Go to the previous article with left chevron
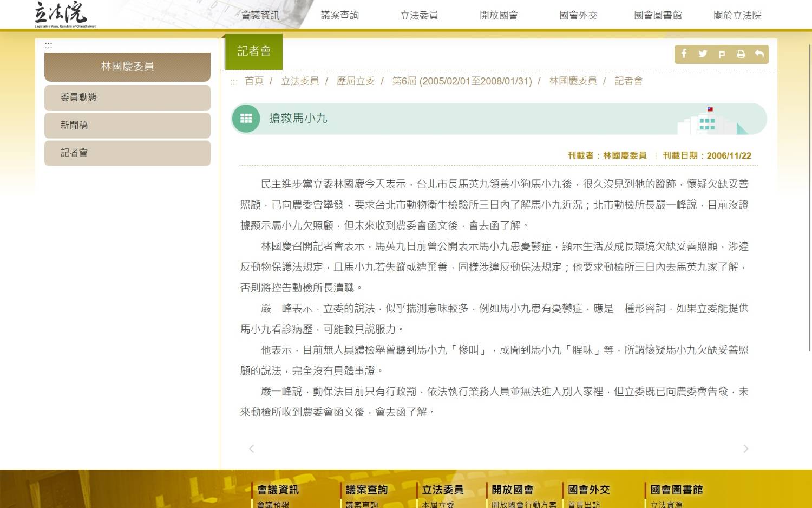812x508 pixels. [x=251, y=448]
